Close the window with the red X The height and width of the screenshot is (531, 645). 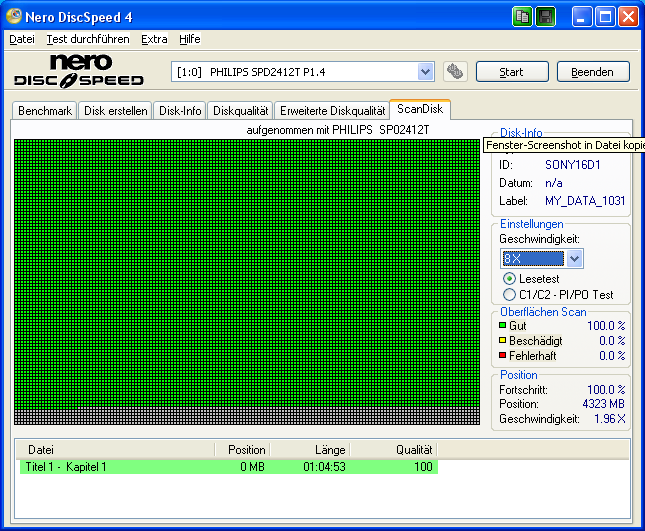click(628, 17)
